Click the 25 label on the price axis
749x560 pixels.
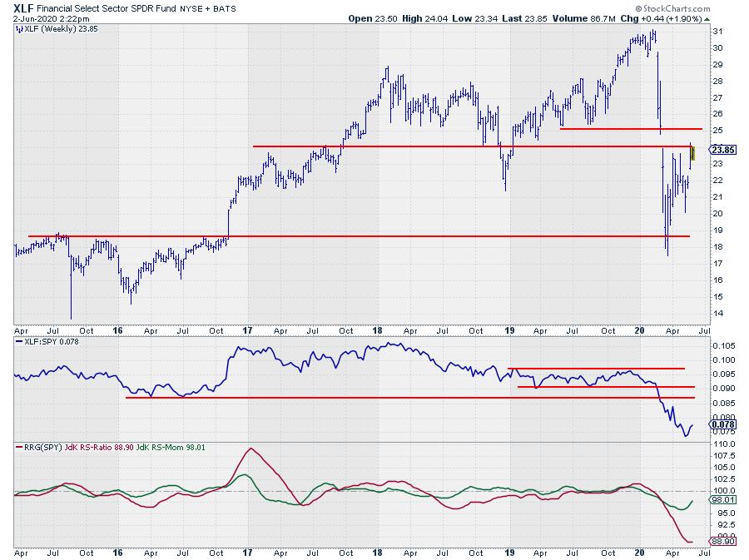[717, 131]
